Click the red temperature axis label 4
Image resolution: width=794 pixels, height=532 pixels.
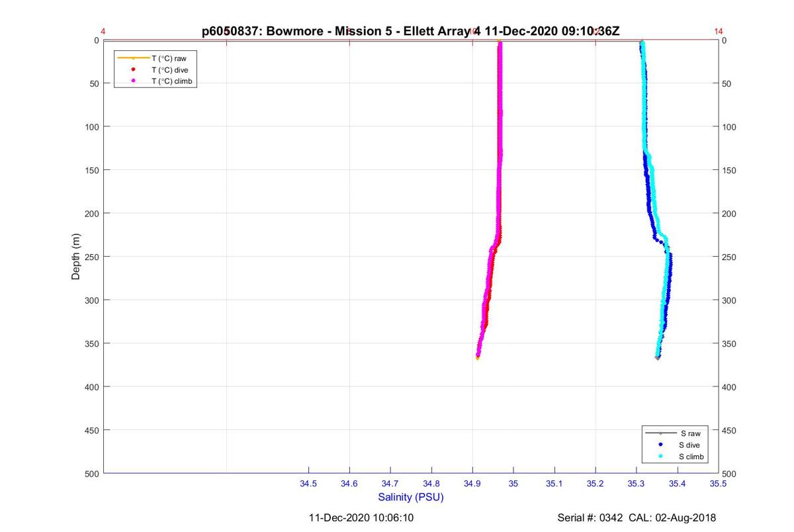tap(103, 31)
